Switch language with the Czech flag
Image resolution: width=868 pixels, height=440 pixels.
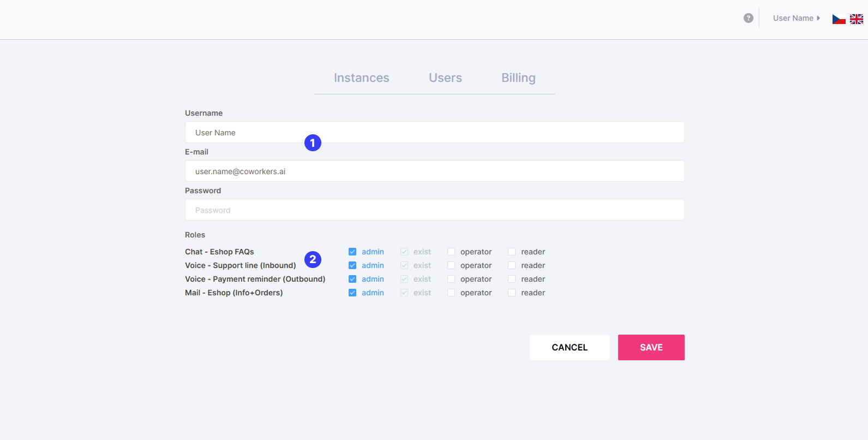[x=839, y=19]
